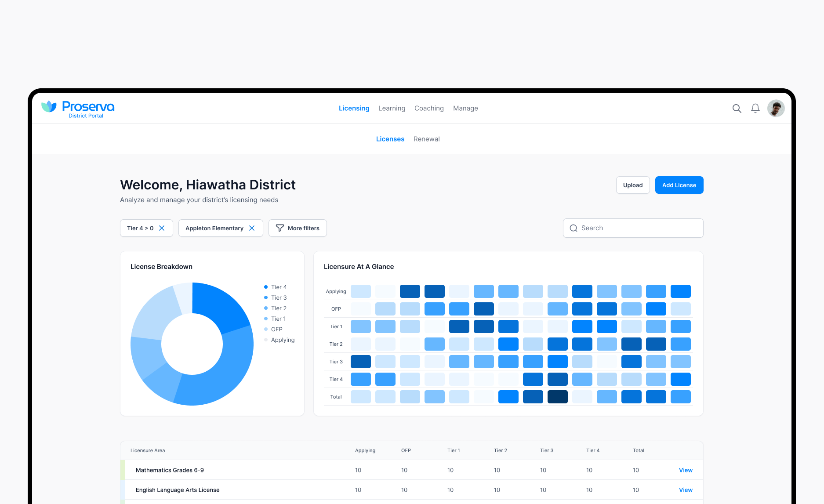
Task: Select the English Language Arts License row name
Action: (x=178, y=490)
